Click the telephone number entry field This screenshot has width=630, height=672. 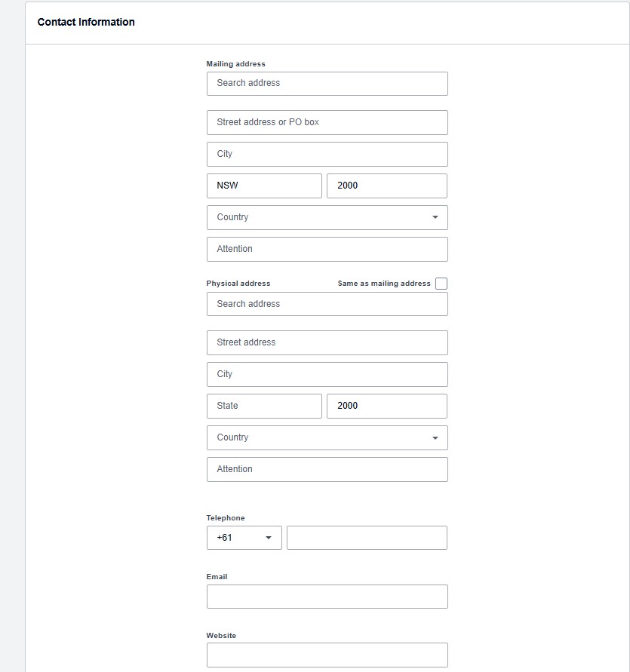point(367,538)
